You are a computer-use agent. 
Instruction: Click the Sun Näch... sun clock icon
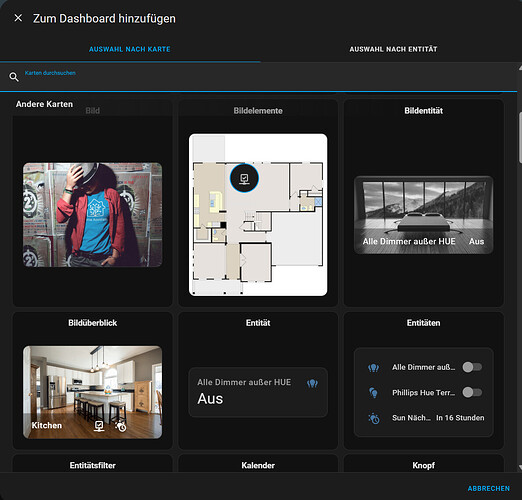click(374, 418)
